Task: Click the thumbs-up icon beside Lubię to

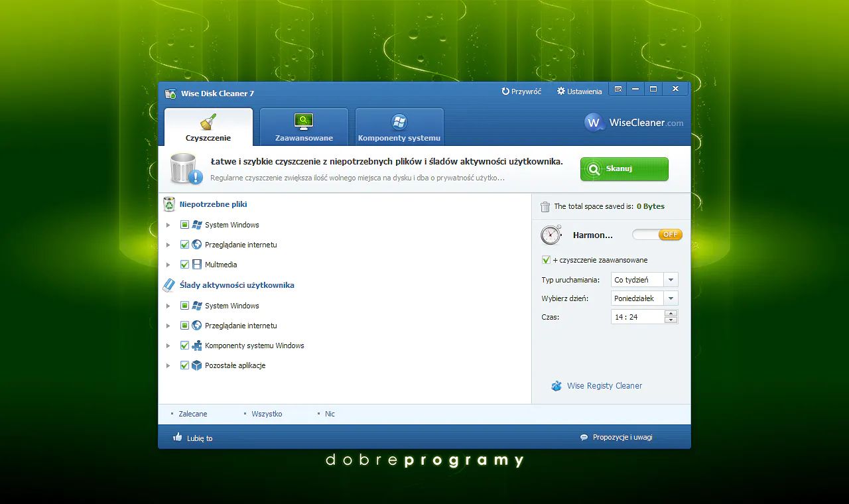Action: point(177,437)
